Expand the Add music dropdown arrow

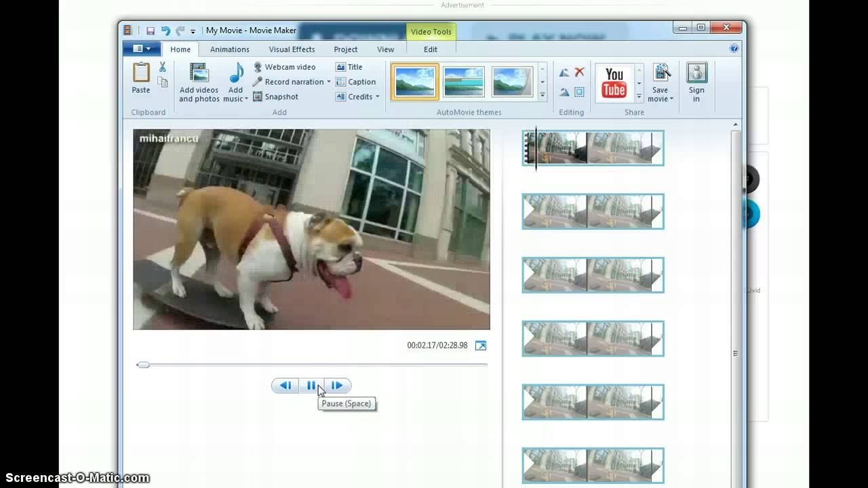coord(246,99)
